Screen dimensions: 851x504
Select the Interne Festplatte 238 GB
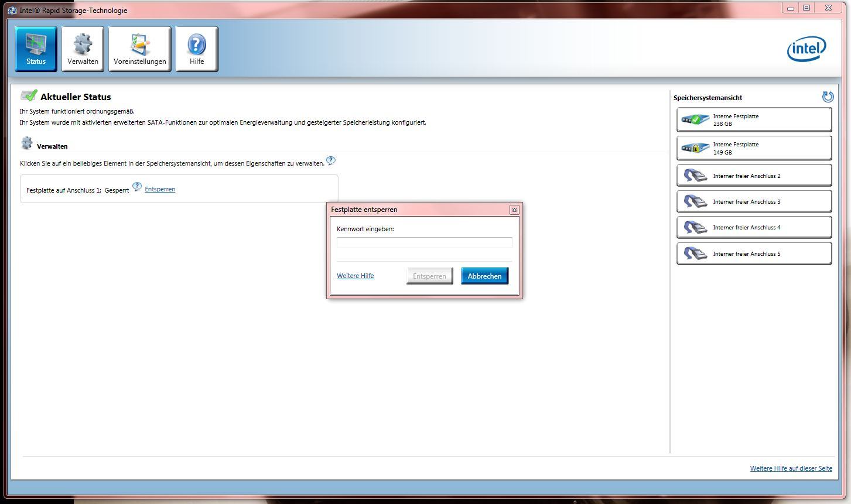point(754,120)
